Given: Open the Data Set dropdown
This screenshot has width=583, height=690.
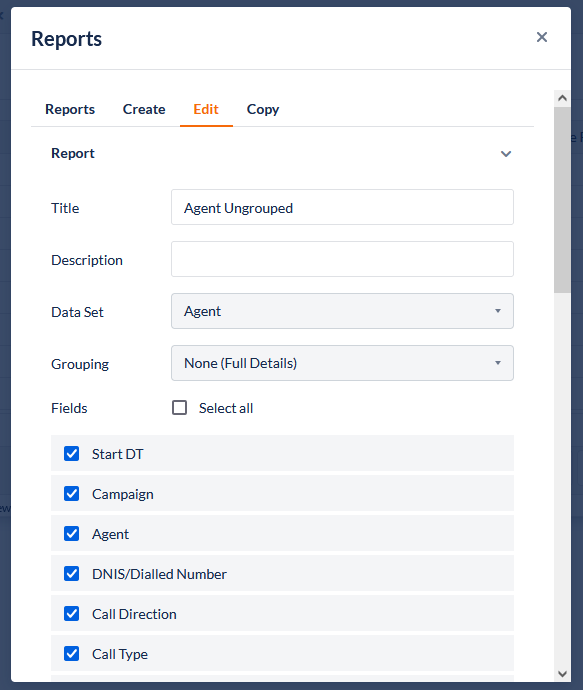Looking at the screenshot, I should 342,311.
